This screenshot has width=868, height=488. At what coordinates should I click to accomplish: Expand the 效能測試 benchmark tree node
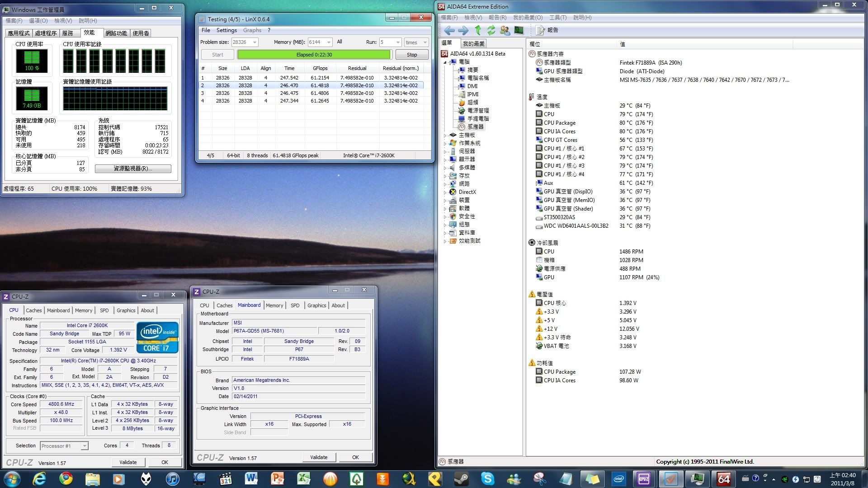point(445,241)
